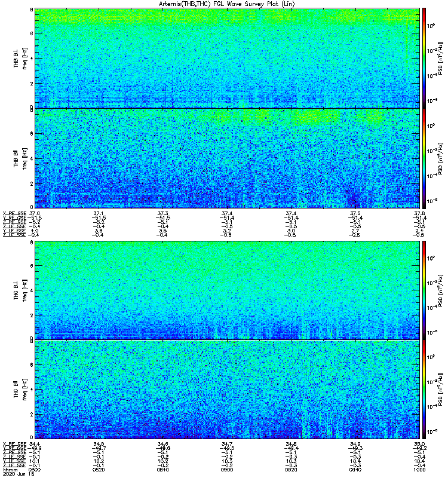Click the '0940' time tick label
Image resolution: width=448 pixels, height=478 pixels.
pyautogui.click(x=355, y=470)
